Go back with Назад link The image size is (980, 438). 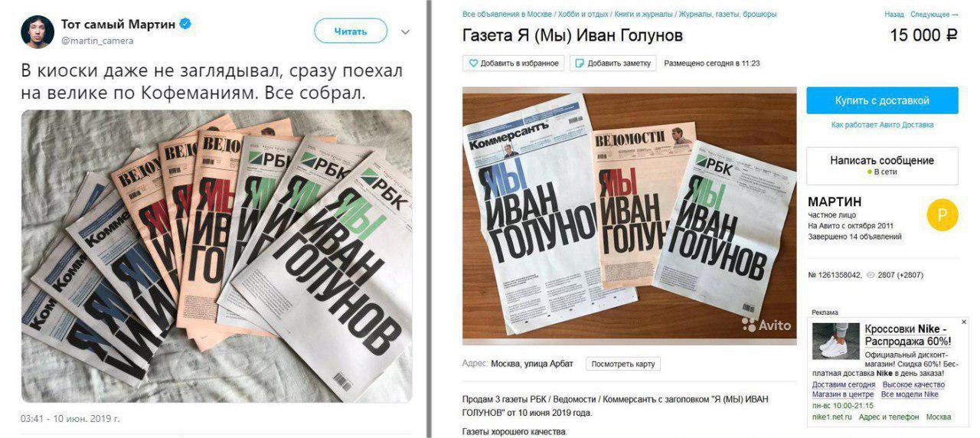894,14
